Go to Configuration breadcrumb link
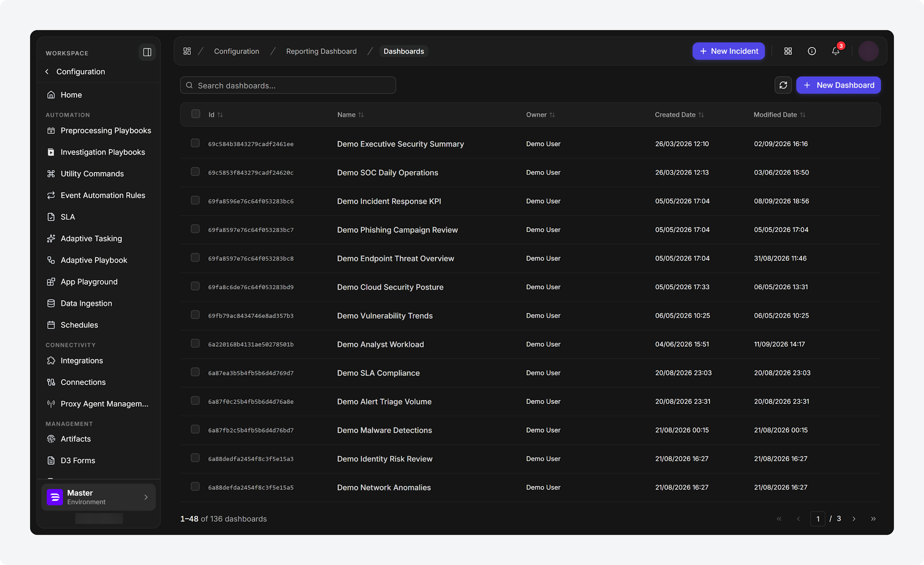Viewport: 924px width, 565px height. pyautogui.click(x=236, y=51)
